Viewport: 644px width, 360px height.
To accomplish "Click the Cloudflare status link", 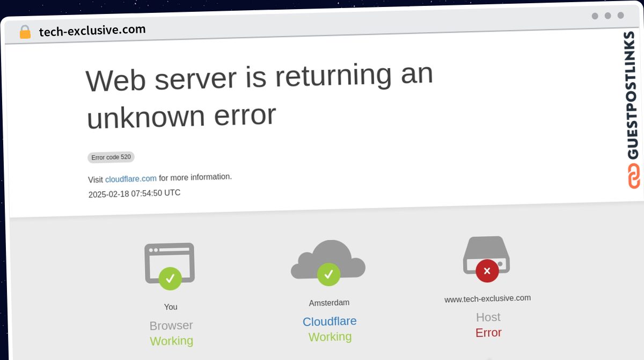I will (x=330, y=321).
